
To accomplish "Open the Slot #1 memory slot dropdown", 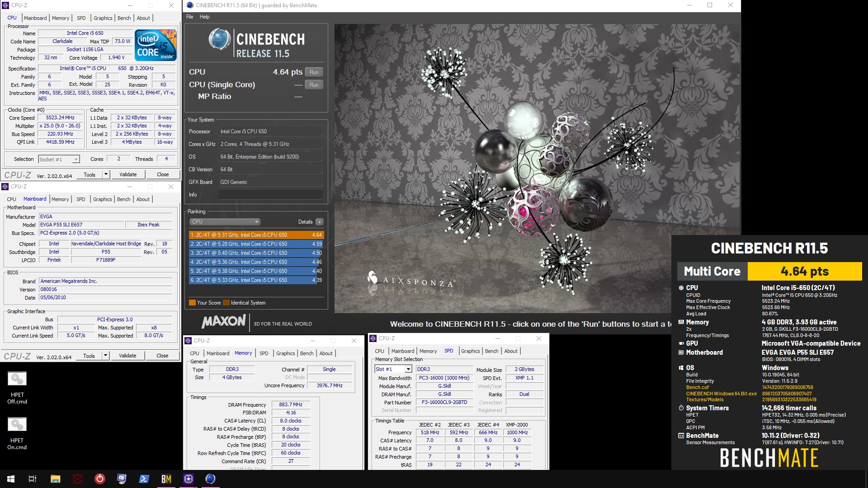I will point(393,369).
